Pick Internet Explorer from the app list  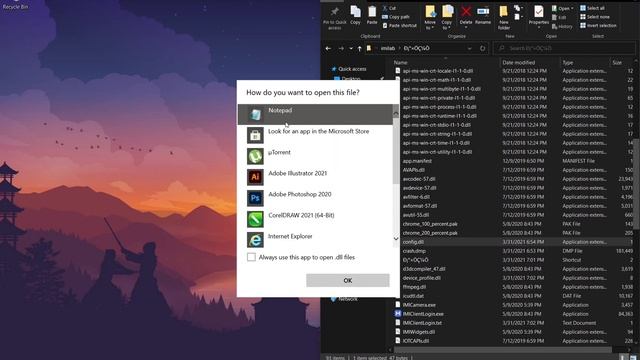pos(315,240)
